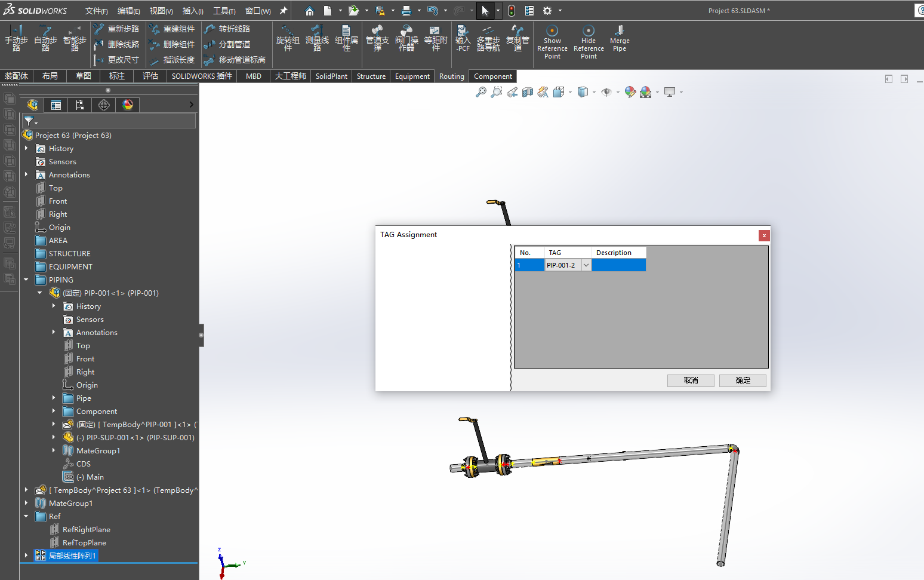Select the 智能步路 smart routing tool

[75, 39]
